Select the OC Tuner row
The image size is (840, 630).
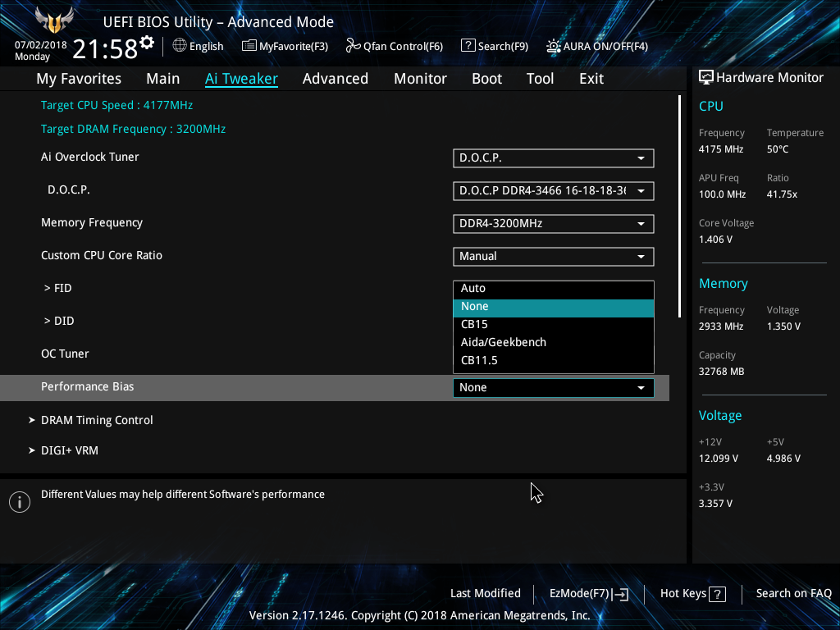coord(65,354)
